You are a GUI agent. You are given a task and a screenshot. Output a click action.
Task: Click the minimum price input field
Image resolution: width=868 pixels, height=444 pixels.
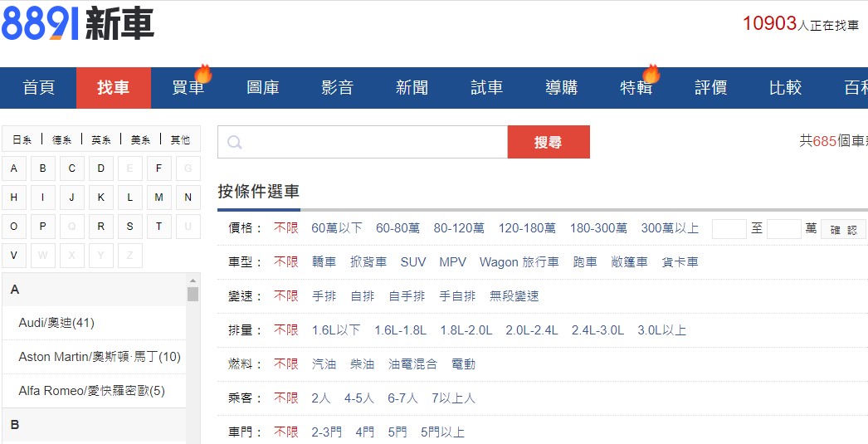point(729,229)
